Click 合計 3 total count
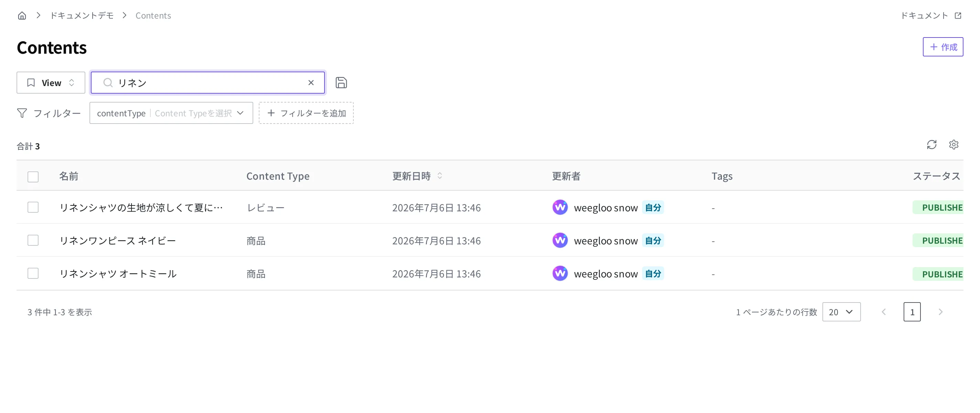980x413 pixels. tap(28, 146)
